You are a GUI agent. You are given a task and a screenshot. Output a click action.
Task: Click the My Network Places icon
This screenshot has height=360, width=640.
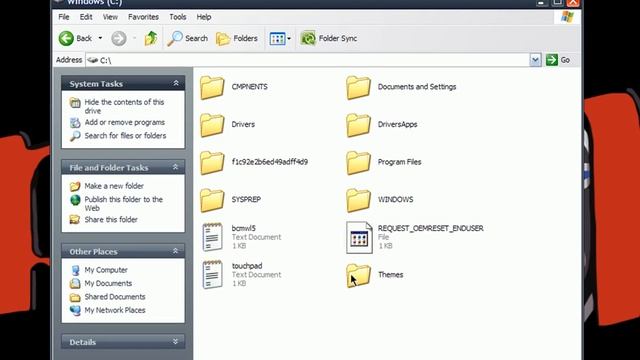coord(75,310)
